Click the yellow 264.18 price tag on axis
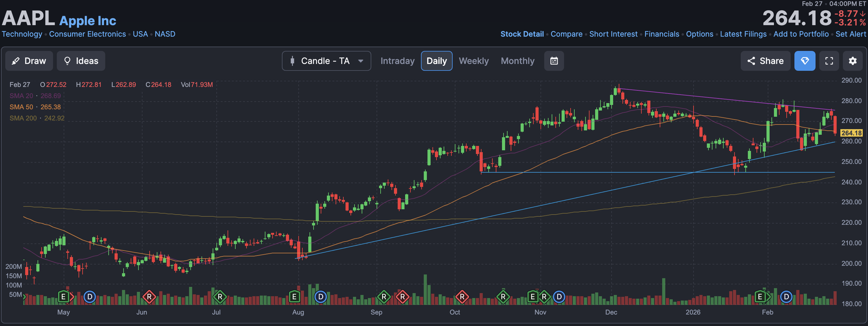 851,133
